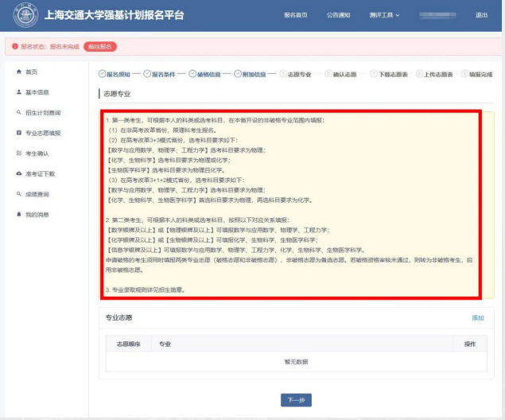Click the red 前往报名 button
Screen dimensions: 505x420
100,47
